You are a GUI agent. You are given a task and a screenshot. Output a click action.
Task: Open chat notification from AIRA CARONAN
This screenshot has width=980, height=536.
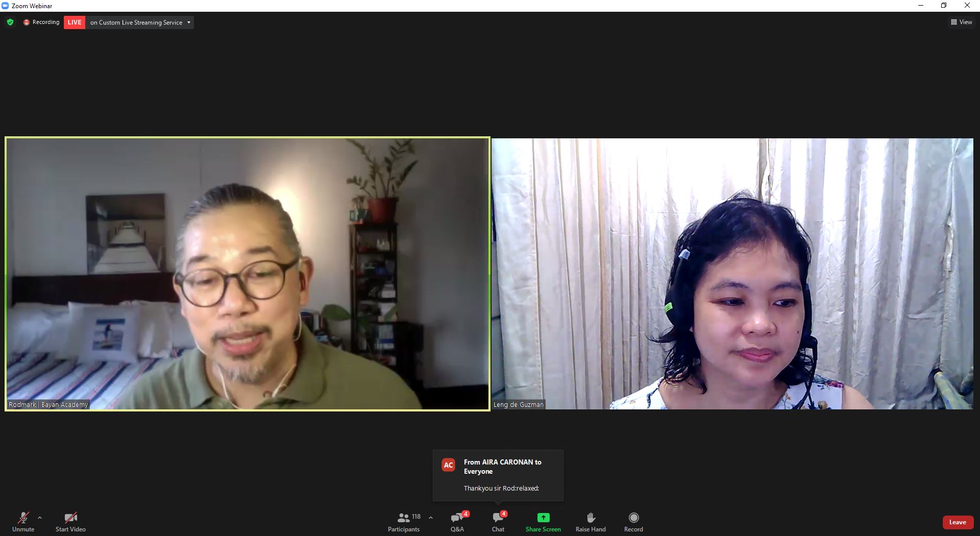coord(498,475)
